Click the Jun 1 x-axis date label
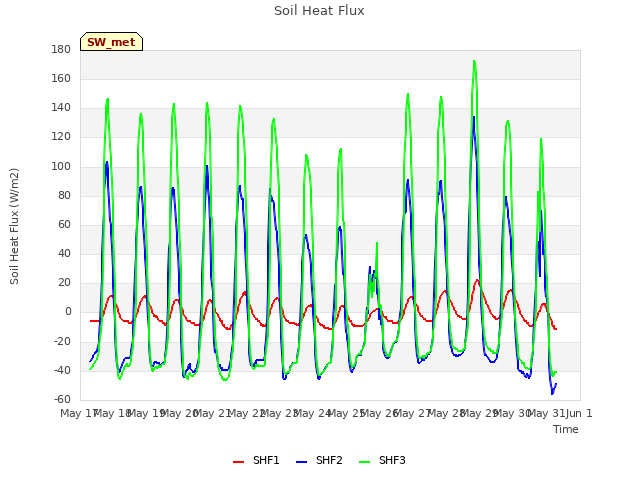Image resolution: width=640 pixels, height=480 pixels. click(579, 413)
